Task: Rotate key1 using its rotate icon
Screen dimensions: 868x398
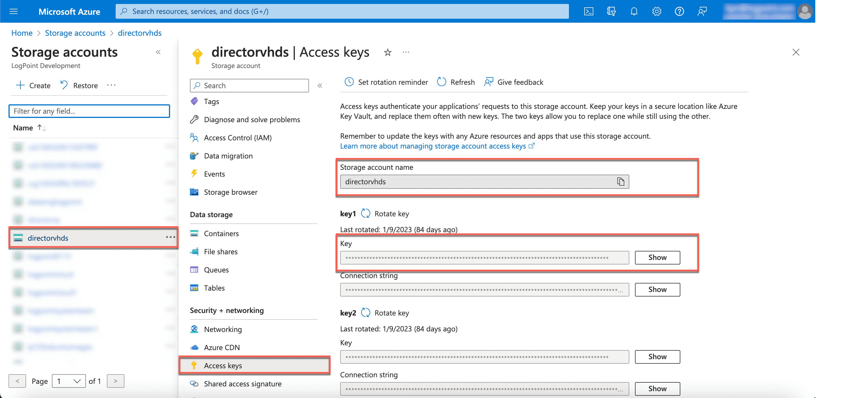Action: [366, 213]
